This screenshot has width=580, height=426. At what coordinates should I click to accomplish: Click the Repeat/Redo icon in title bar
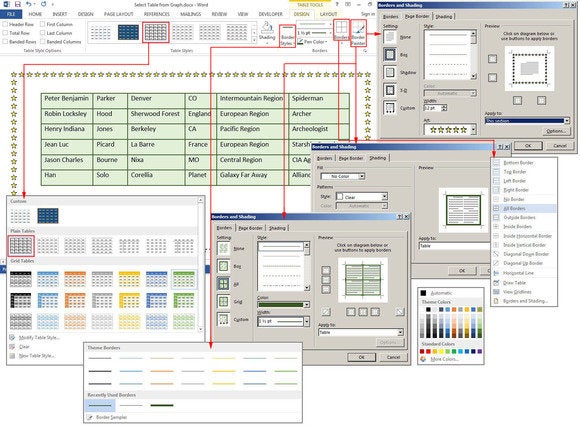[x=44, y=4]
